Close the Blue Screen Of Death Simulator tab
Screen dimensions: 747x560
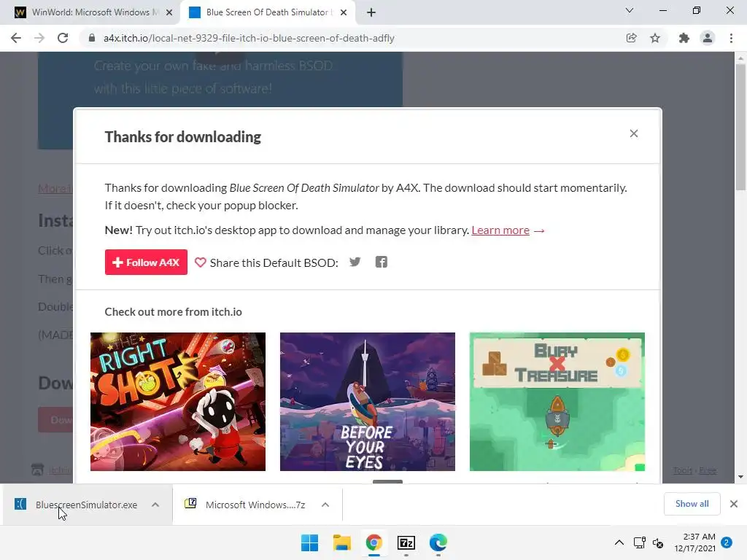click(344, 12)
